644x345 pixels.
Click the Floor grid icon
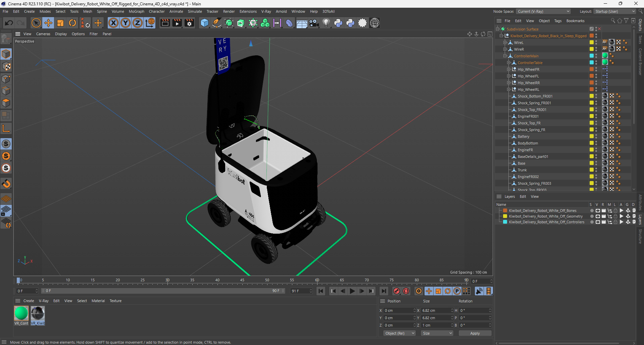(302, 23)
